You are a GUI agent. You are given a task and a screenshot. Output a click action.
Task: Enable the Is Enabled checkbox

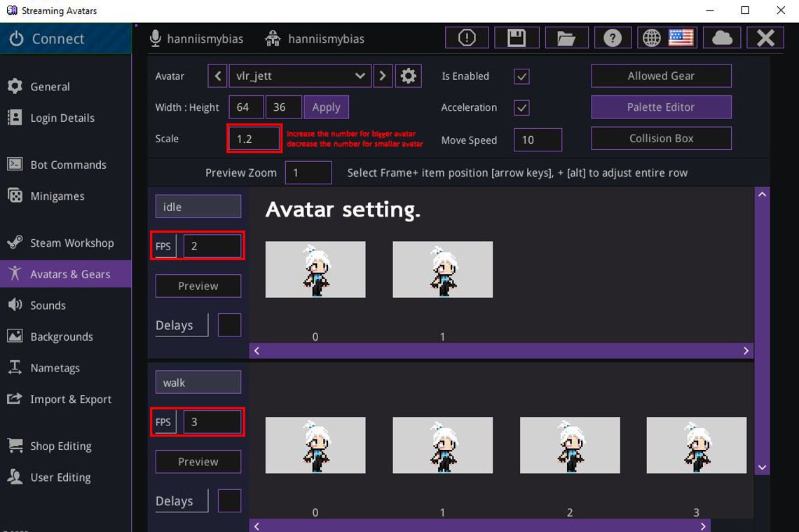point(521,76)
